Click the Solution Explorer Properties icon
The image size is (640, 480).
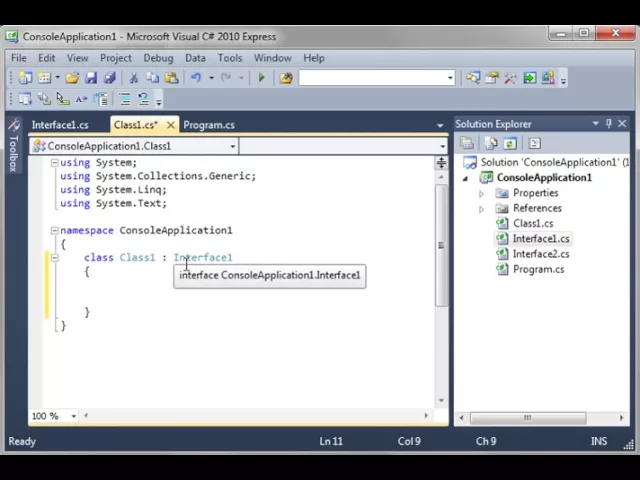[x=467, y=143]
